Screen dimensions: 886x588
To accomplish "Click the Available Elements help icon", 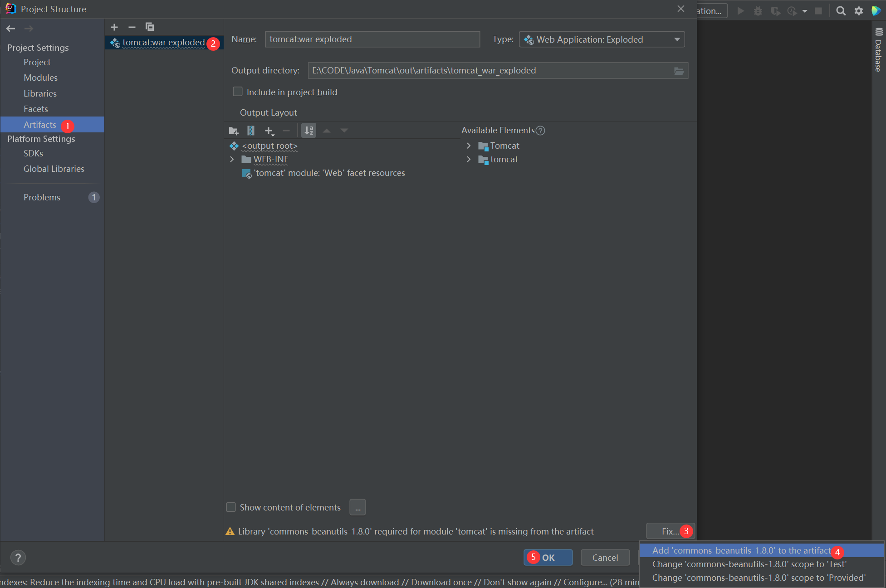I will pos(540,131).
